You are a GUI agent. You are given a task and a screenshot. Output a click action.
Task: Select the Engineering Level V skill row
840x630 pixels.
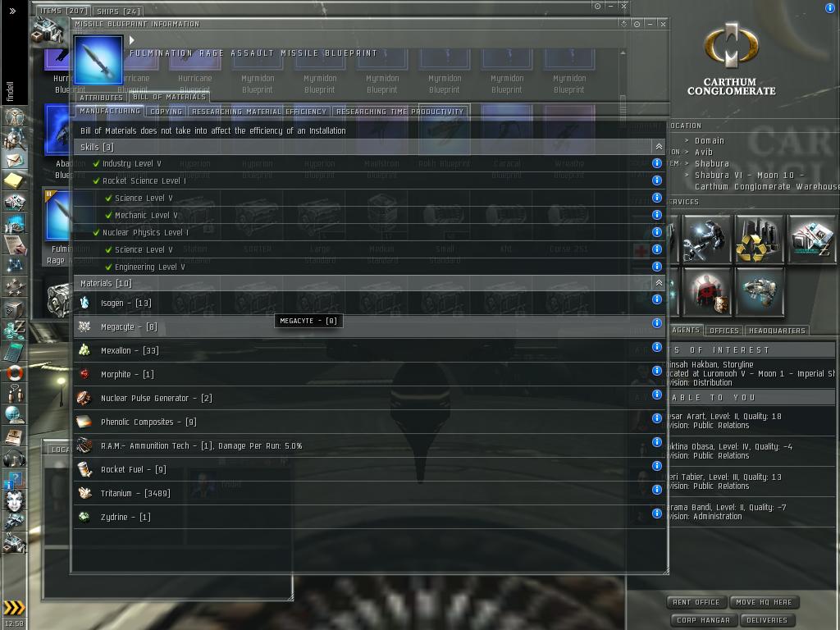369,267
